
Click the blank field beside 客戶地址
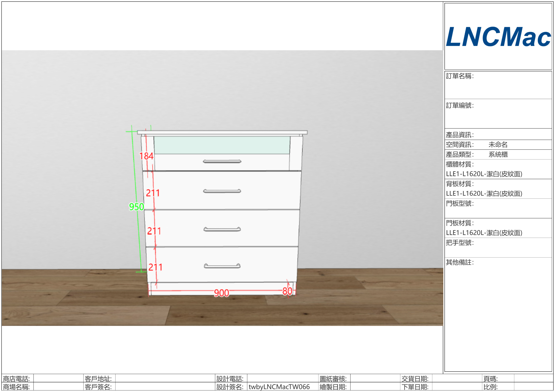[x=165, y=378]
